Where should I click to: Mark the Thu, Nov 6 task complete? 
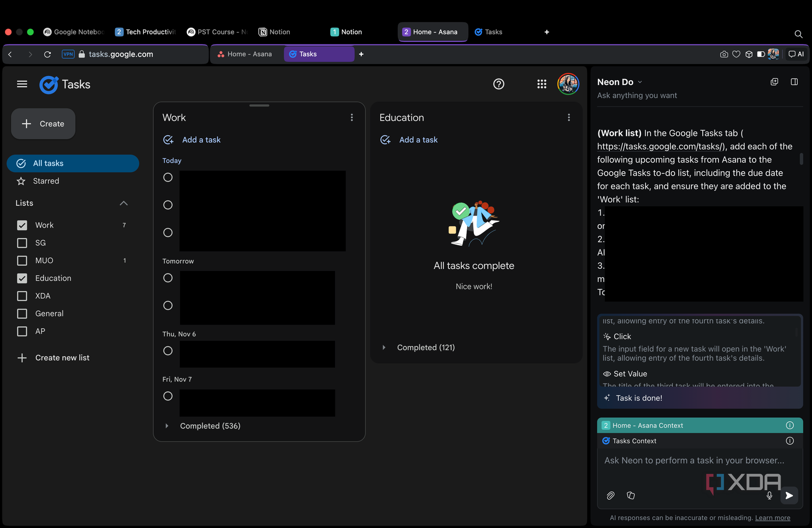click(168, 351)
